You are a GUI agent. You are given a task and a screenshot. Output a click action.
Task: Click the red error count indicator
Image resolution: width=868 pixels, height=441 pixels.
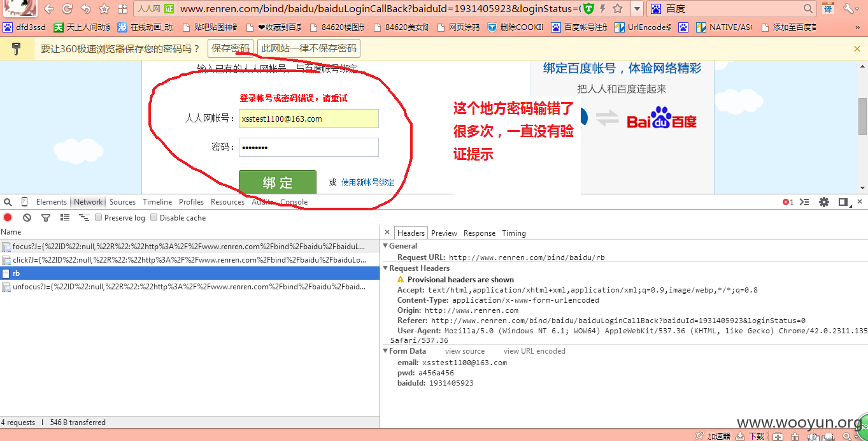pos(788,202)
